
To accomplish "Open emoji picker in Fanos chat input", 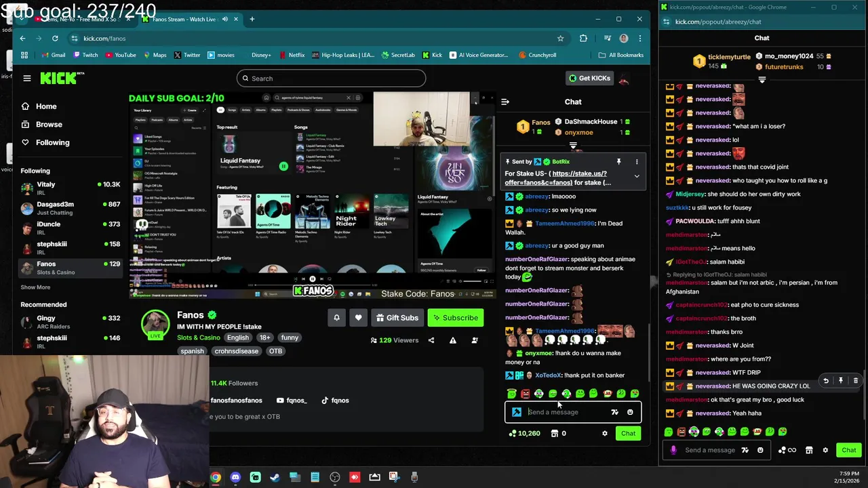I will (x=630, y=412).
